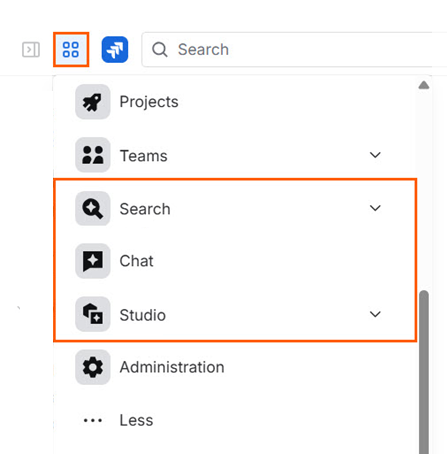Focus the top Search input field
Image resolution: width=447 pixels, height=454 pixels.
tap(294, 50)
